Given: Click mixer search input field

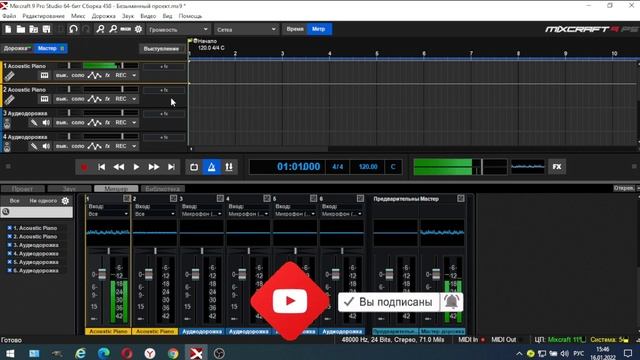Looking at the screenshot, I should click(x=37, y=212).
